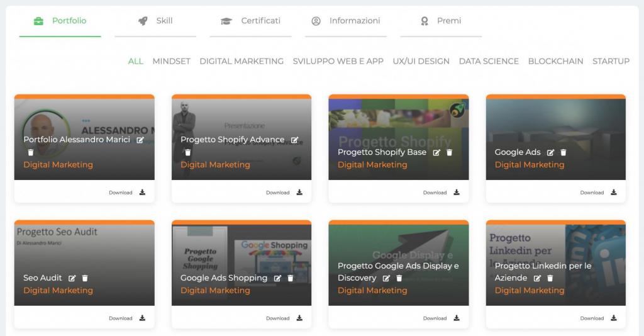644x336 pixels.
Task: Open the Informazioni tab
Action: (x=346, y=21)
